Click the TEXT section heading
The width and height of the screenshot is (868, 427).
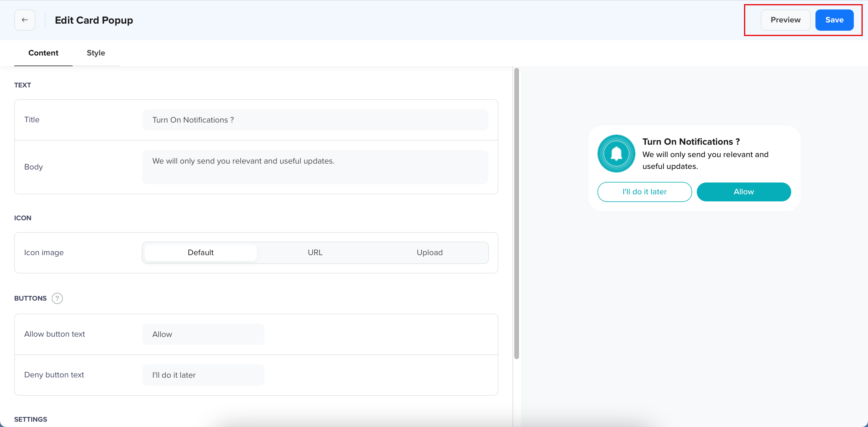coord(22,85)
